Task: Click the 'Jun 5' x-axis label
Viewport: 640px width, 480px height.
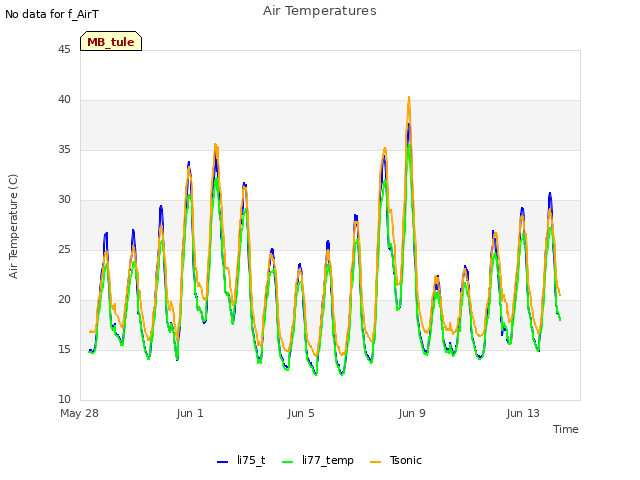Action: coord(301,413)
